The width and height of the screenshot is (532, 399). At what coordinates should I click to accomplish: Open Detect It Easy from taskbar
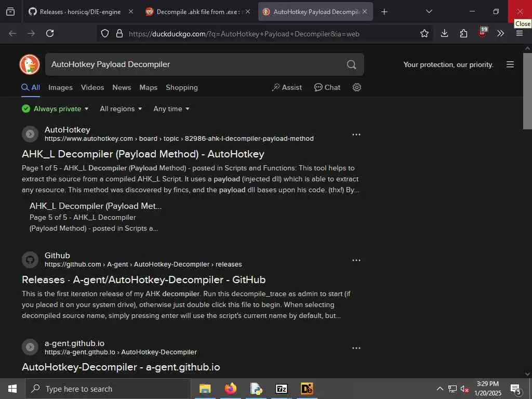coord(307,389)
